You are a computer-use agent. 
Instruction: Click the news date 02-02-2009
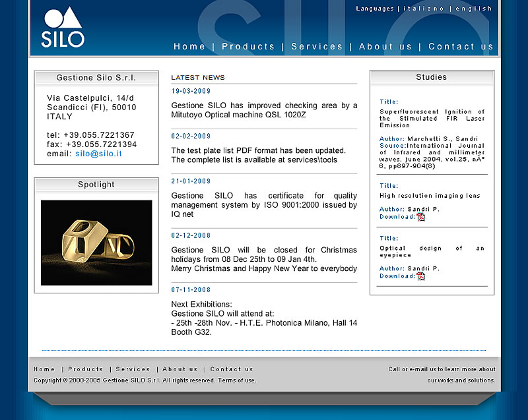coord(191,136)
